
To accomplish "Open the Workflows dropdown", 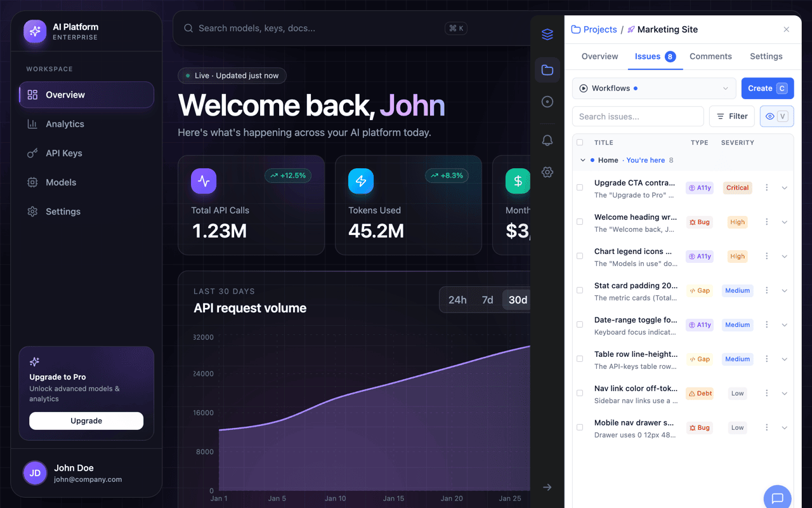I will click(x=654, y=88).
